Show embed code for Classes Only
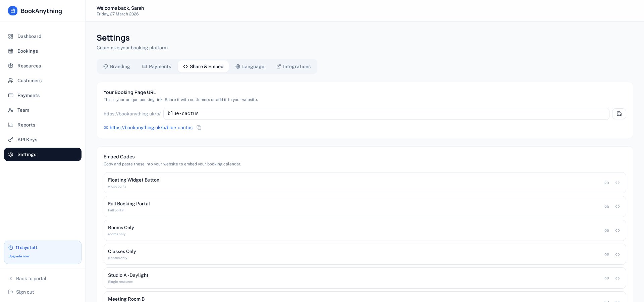Image resolution: width=644 pixels, height=302 pixels. coord(617,254)
